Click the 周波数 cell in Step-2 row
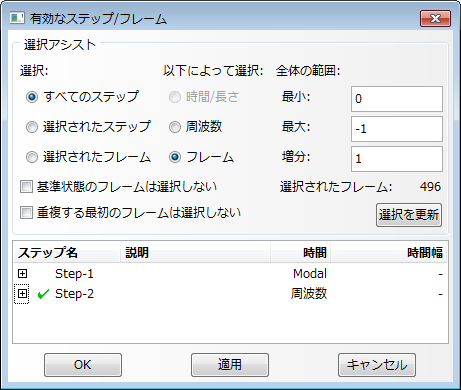Viewport: 461px width, 390px height. click(309, 294)
